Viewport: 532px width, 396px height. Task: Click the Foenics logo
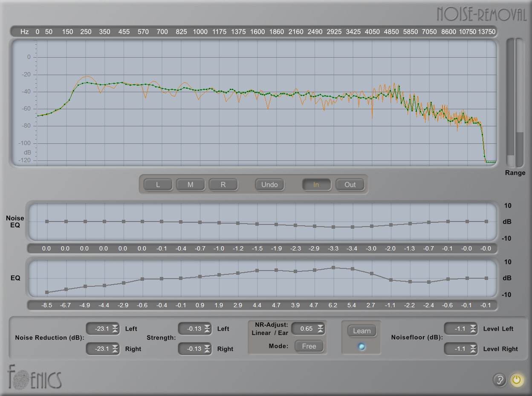tap(34, 378)
